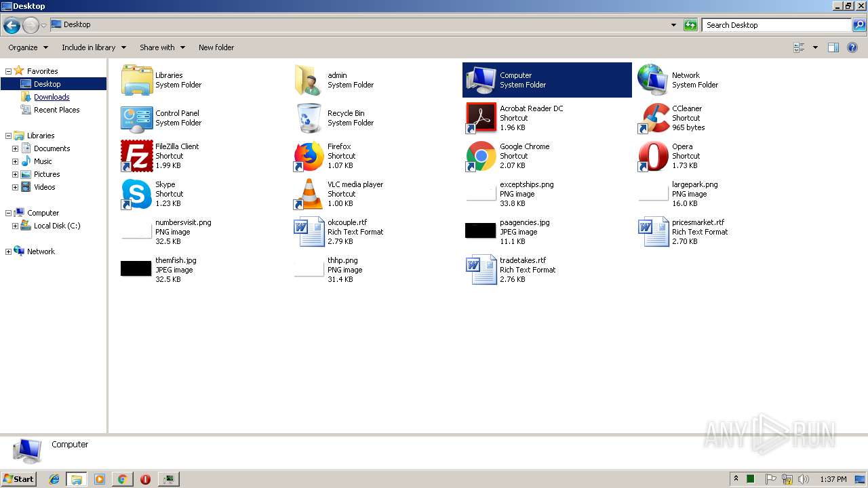Viewport: 868px width, 488px height.
Task: Select the largepark.png file name
Action: point(694,184)
